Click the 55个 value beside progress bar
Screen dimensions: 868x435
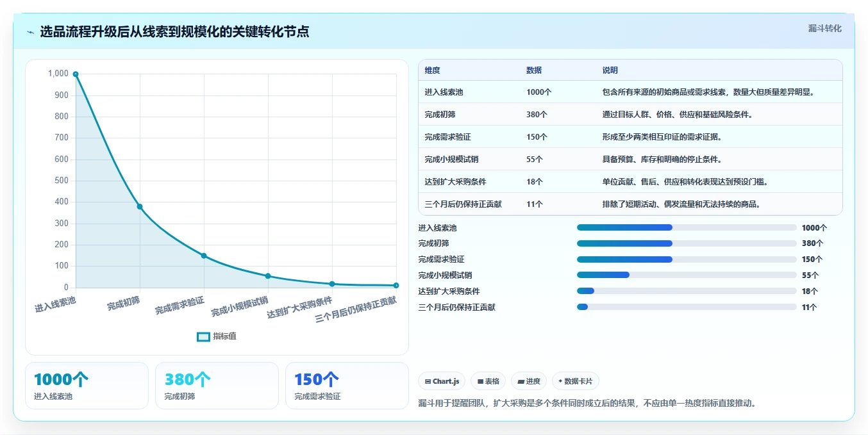tap(810, 275)
